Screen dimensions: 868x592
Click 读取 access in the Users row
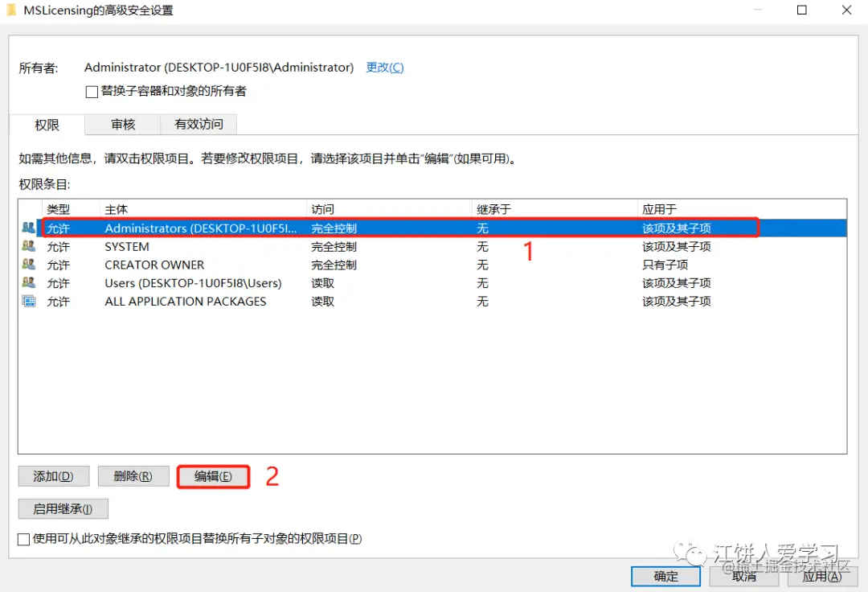(x=323, y=283)
